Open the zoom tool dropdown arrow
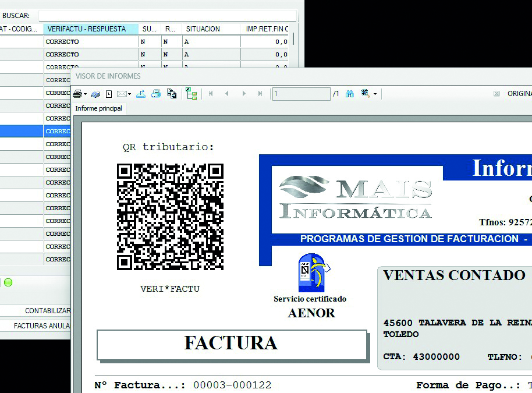532x393 pixels. coord(375,94)
